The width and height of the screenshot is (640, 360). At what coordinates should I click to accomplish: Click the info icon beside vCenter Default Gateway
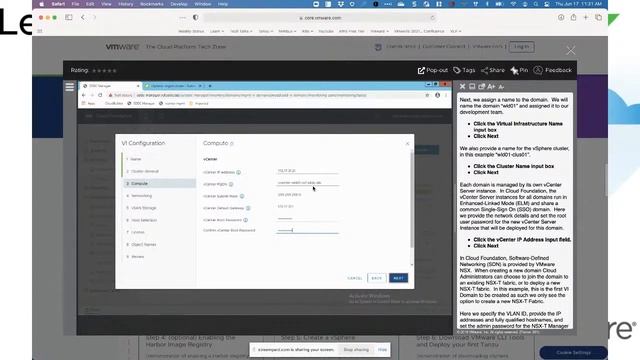click(x=248, y=208)
